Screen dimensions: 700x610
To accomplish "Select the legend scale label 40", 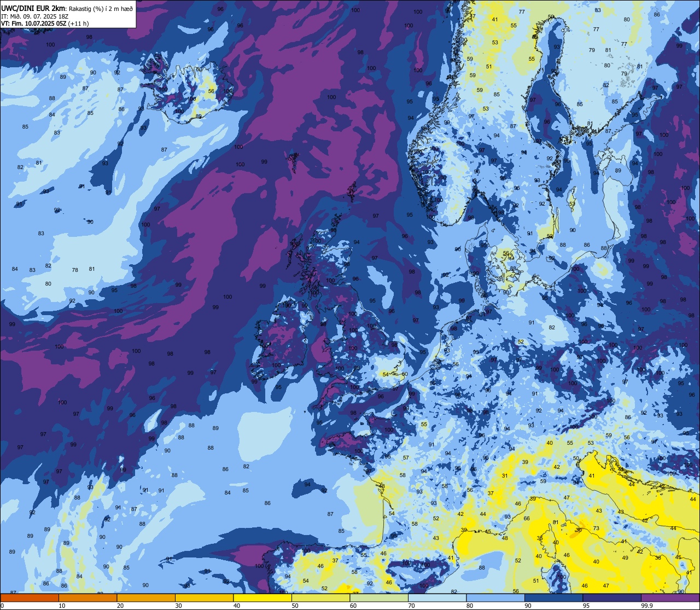I will tap(236, 606).
